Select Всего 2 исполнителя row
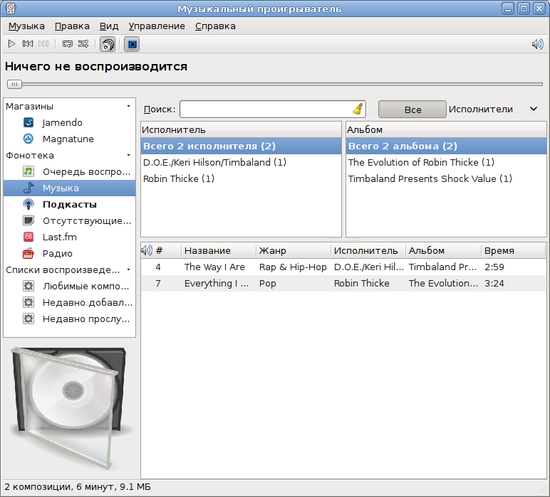550x497 pixels. pyautogui.click(x=241, y=146)
